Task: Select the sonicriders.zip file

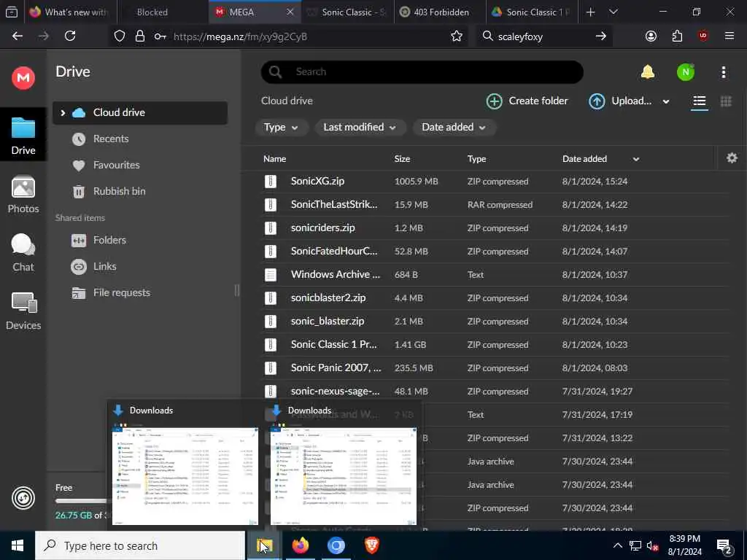Action: pyautogui.click(x=495, y=227)
